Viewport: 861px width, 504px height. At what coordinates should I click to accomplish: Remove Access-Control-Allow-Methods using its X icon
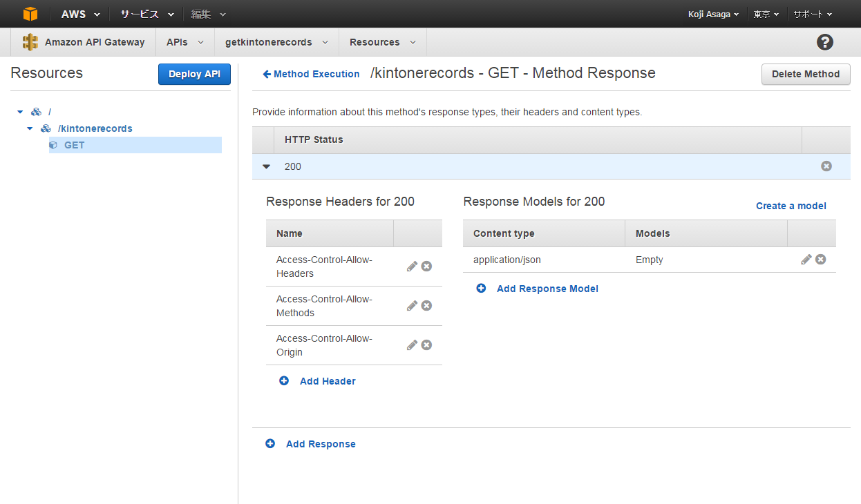point(426,305)
